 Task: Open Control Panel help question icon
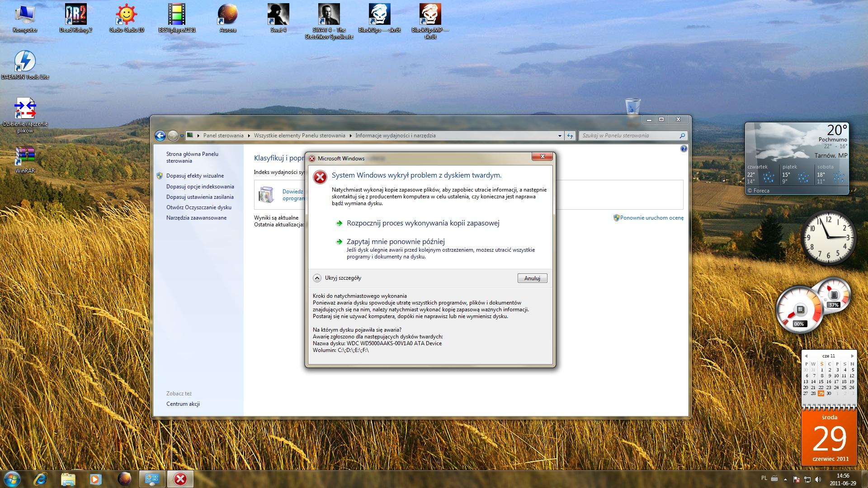[684, 149]
